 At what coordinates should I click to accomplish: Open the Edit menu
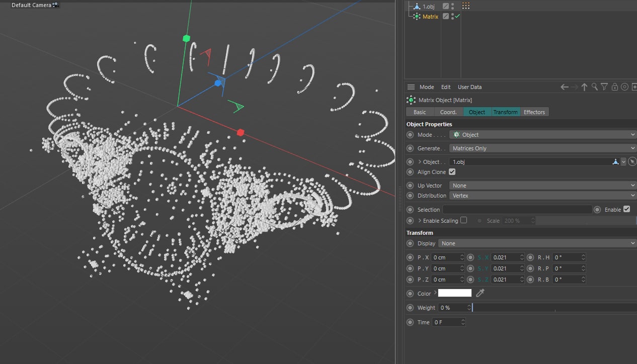tap(446, 87)
